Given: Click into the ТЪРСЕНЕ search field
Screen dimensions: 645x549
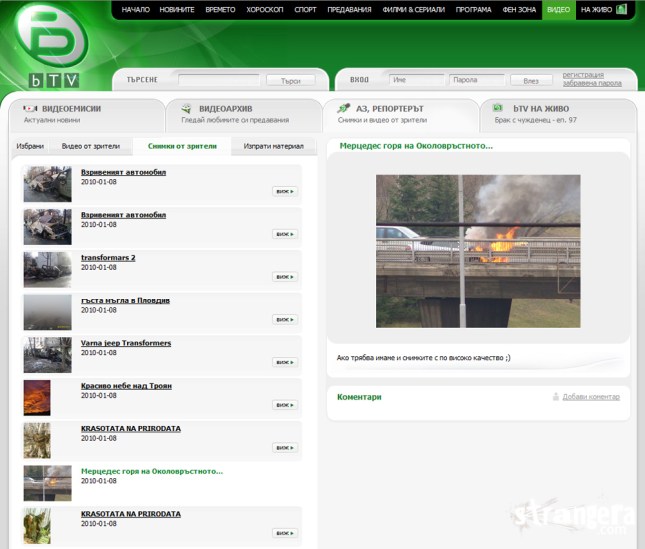Looking at the screenshot, I should [218, 79].
